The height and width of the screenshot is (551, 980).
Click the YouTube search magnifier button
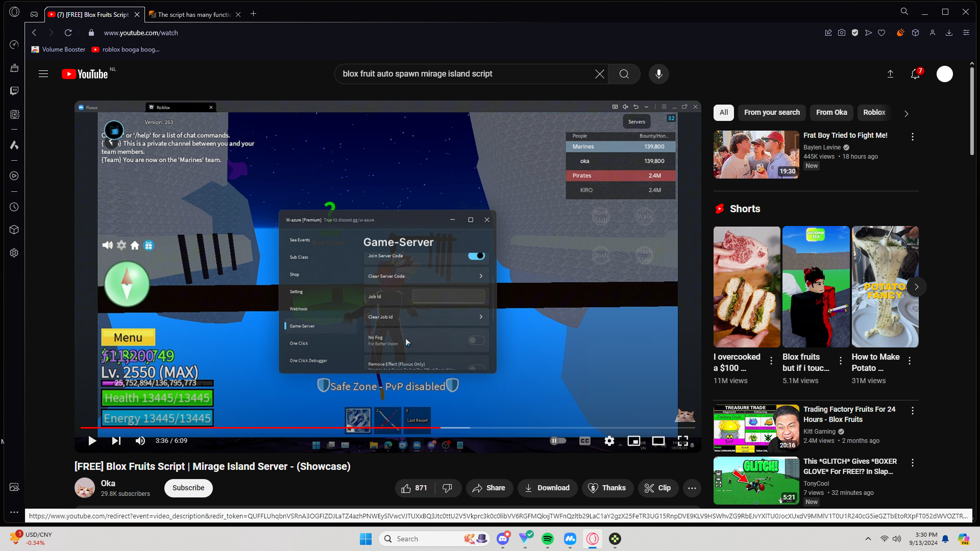pos(624,74)
